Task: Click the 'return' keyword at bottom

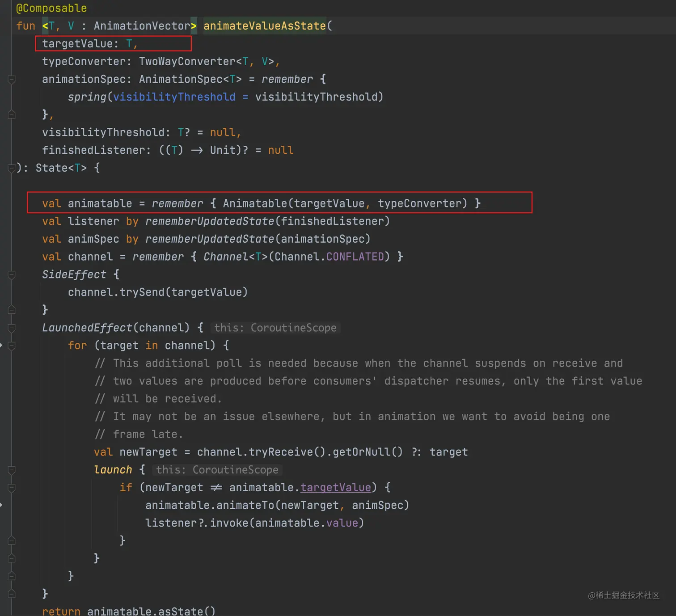Action: click(x=61, y=611)
